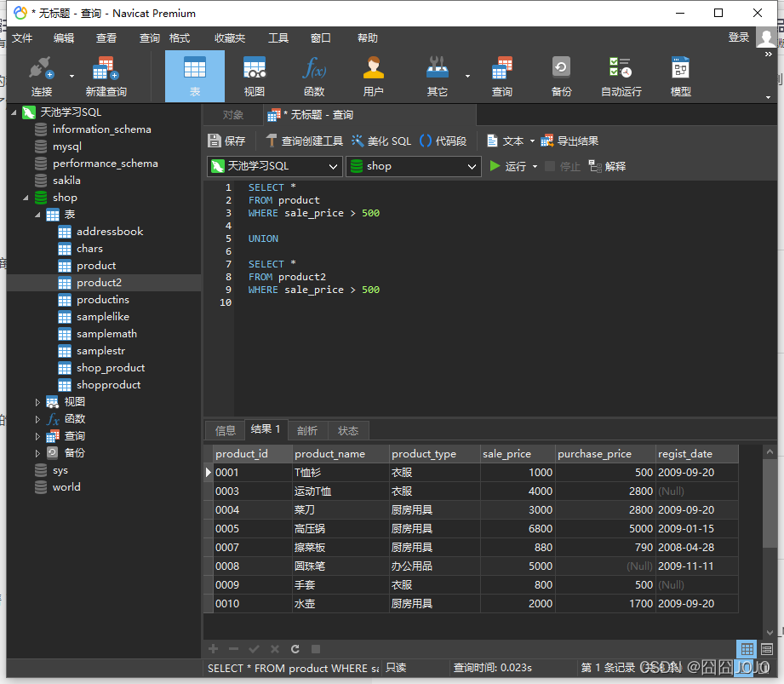
Task: Switch to the 对象 tab
Action: (x=233, y=115)
